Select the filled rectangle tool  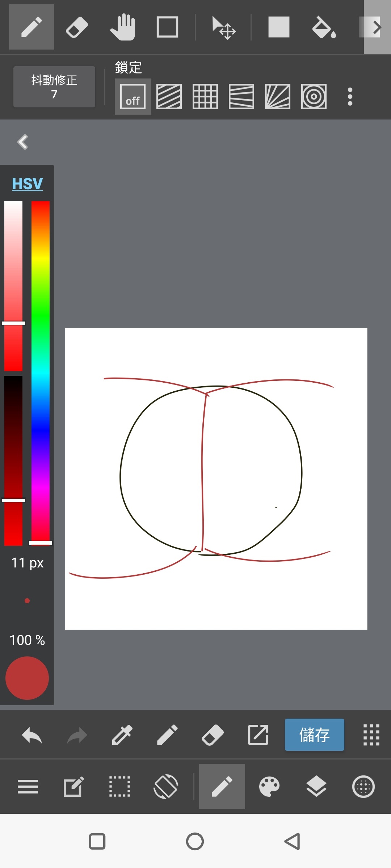pyautogui.click(x=279, y=27)
